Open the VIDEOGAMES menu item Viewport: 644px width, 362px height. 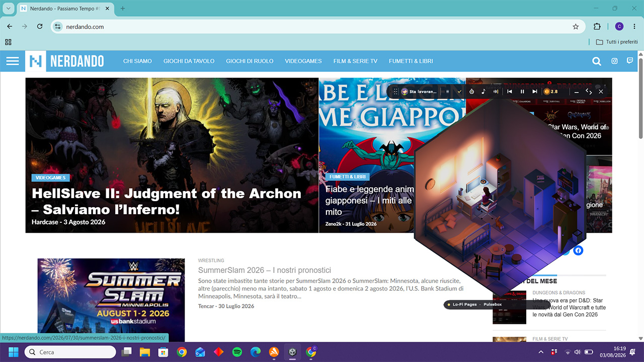point(303,61)
